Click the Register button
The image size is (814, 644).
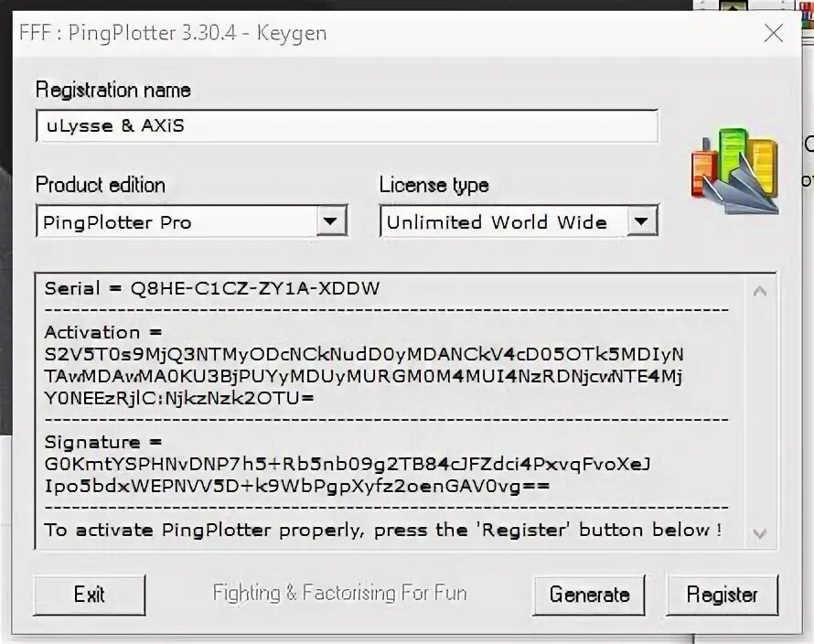coord(723,595)
